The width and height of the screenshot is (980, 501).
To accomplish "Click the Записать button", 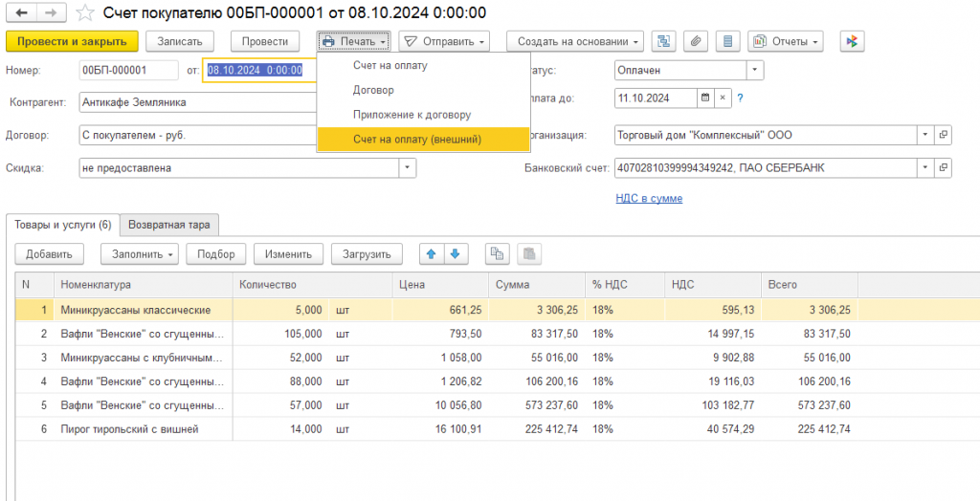I will [x=180, y=41].
